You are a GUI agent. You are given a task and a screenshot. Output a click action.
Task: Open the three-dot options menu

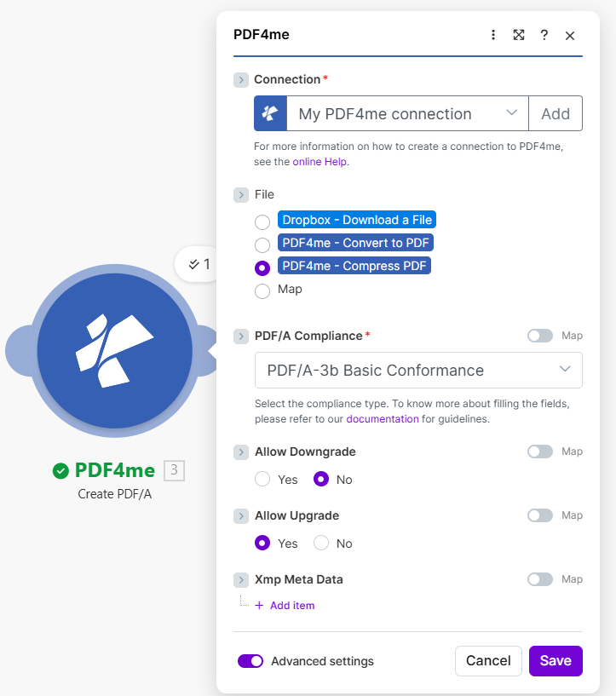point(493,35)
